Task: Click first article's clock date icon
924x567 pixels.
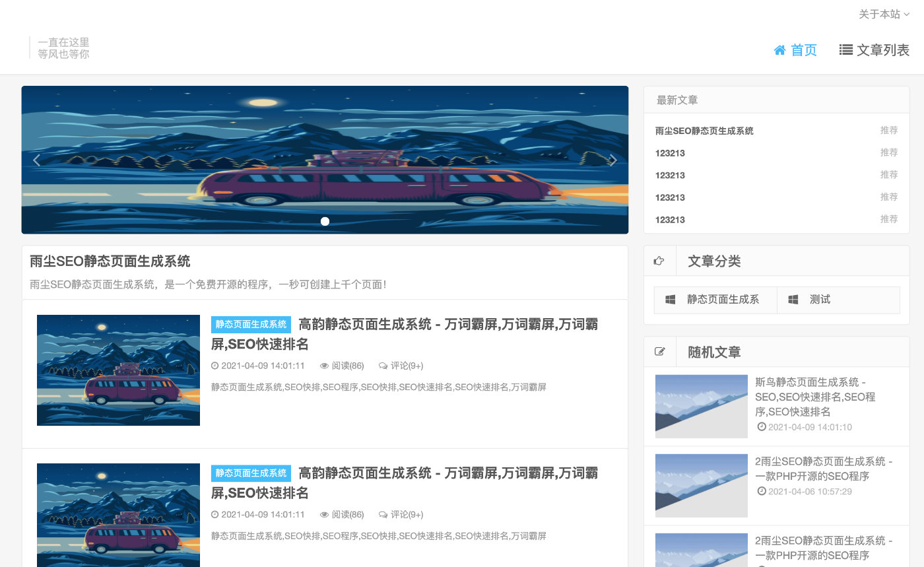Action: click(214, 366)
